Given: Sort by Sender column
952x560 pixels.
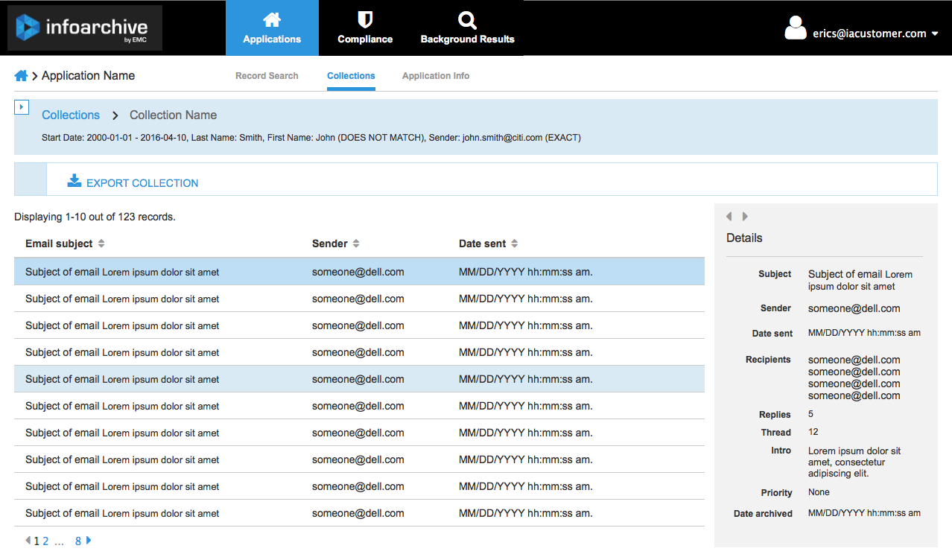Looking at the screenshot, I should pos(356,244).
